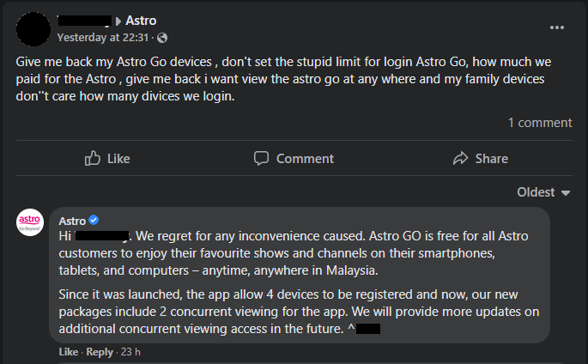Viewport: 588px width, 364px height.
Task: Open the three-dot post options menu
Action: [x=558, y=27]
